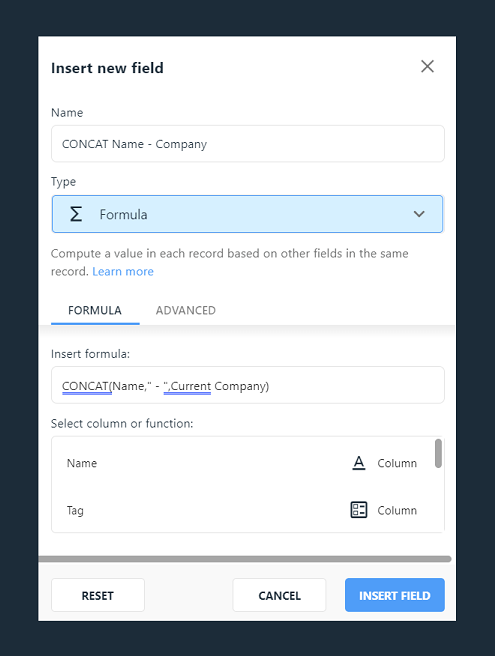Click the Column label in the Tag row

point(397,510)
